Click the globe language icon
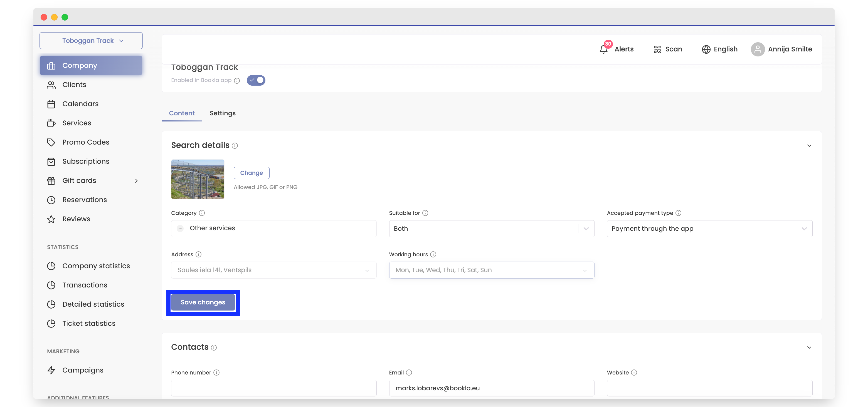The image size is (868, 407). pyautogui.click(x=706, y=49)
